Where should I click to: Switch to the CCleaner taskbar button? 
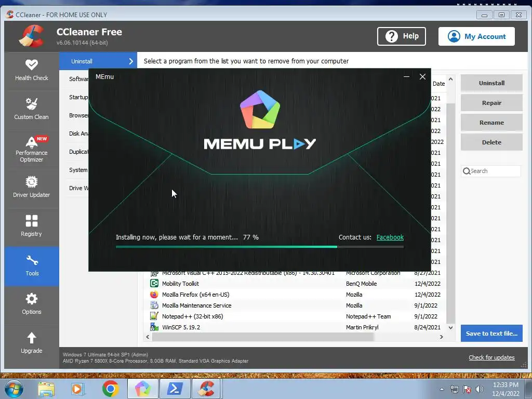click(207, 389)
